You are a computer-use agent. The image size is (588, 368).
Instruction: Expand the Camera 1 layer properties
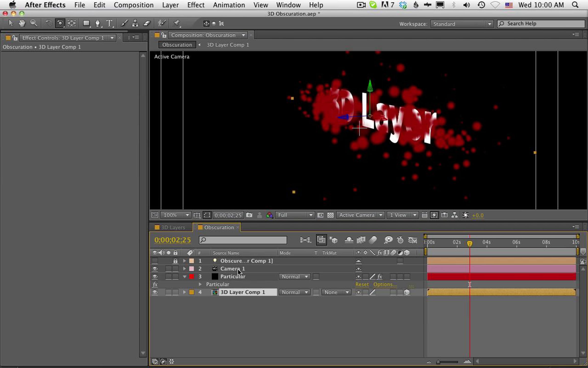click(184, 269)
